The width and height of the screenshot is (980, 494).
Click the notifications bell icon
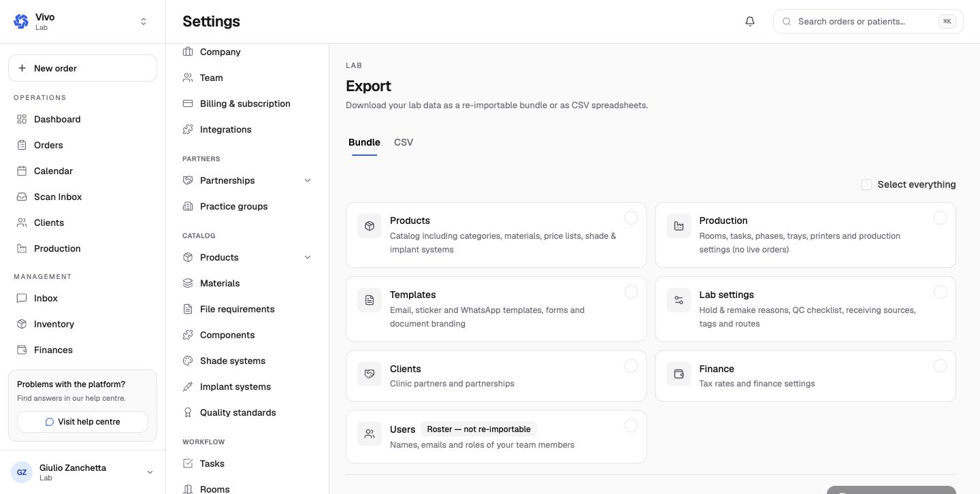click(x=750, y=21)
